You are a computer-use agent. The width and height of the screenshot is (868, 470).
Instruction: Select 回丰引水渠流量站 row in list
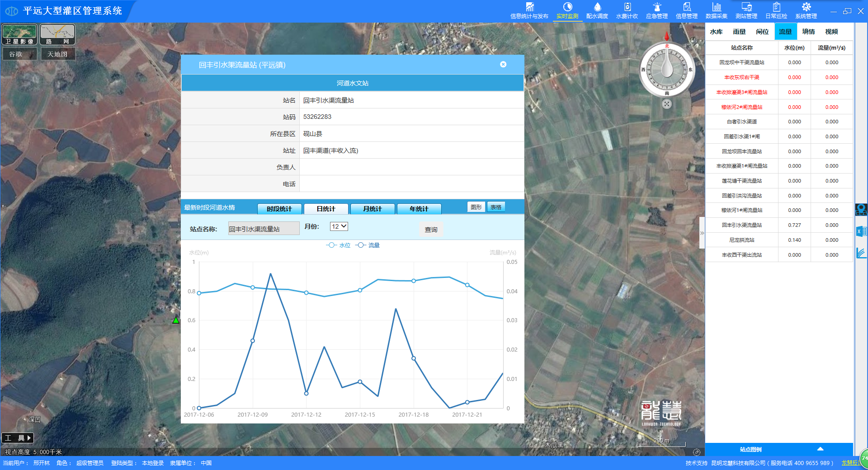coord(779,225)
